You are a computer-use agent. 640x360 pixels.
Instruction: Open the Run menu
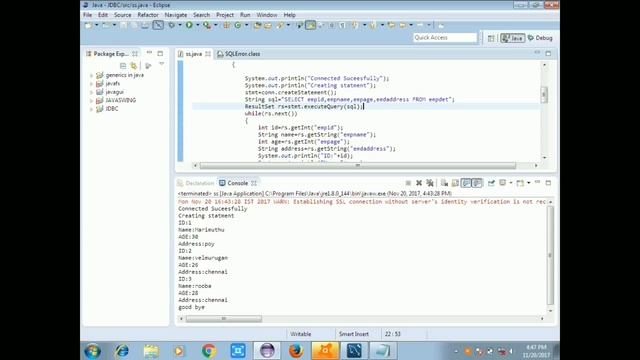tap(245, 15)
